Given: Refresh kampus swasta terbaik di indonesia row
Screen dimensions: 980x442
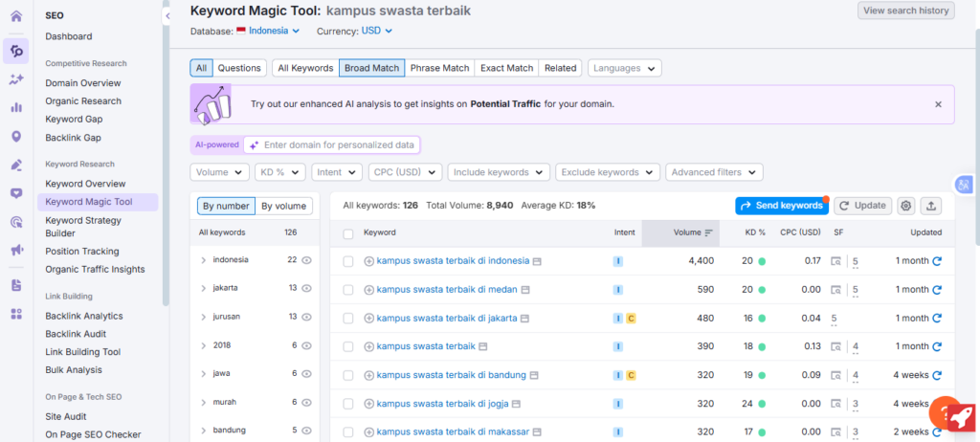Looking at the screenshot, I should [x=937, y=260].
